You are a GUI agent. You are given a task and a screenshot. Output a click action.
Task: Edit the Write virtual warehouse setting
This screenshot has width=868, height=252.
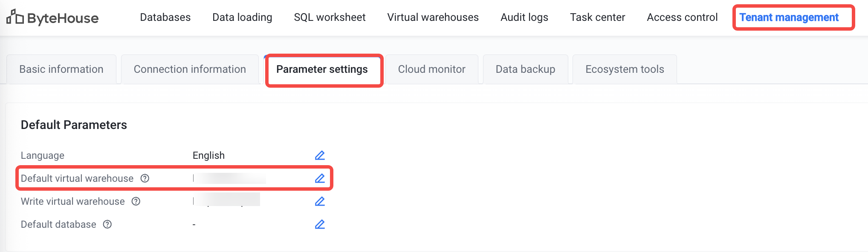click(320, 201)
